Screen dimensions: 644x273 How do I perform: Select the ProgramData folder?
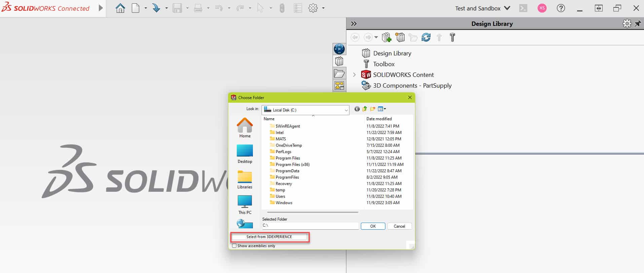[x=284, y=171]
